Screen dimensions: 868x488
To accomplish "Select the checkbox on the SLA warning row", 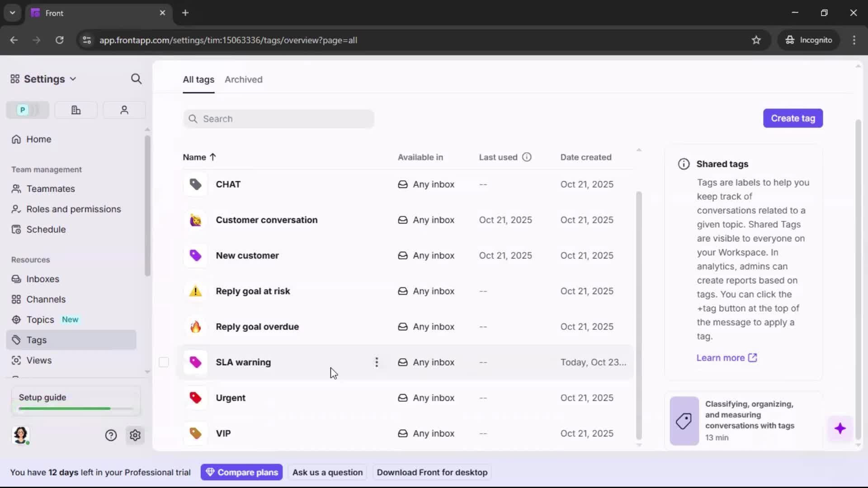I will 164,362.
